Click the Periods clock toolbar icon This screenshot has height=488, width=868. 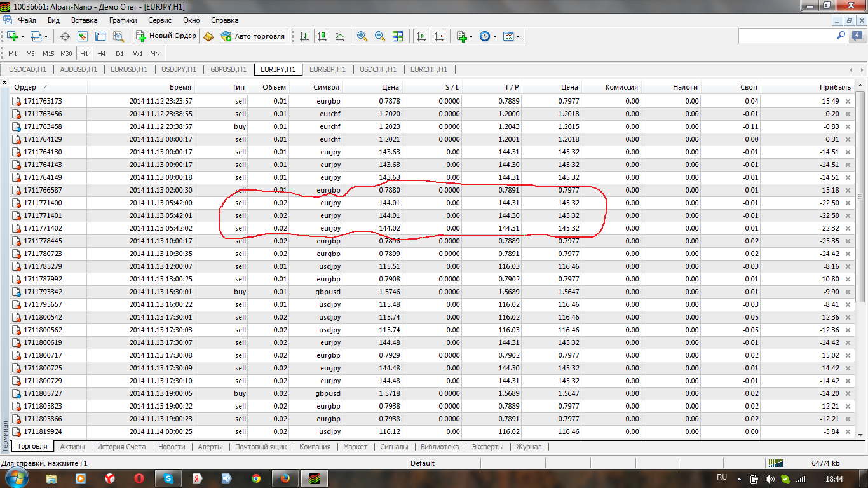click(485, 36)
